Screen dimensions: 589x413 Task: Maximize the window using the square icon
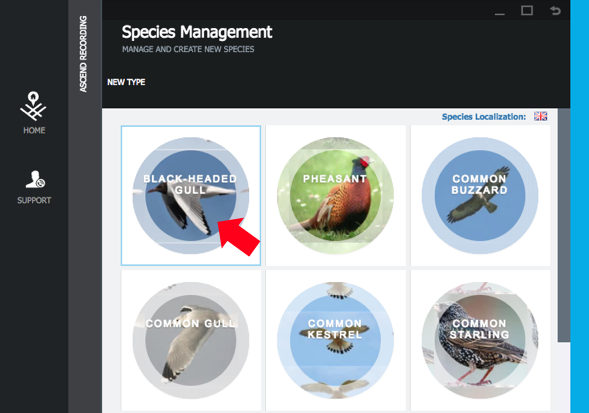point(527,10)
